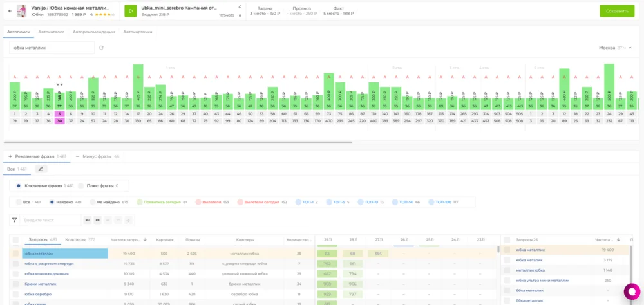Open the Москва region dropdown

611,48
